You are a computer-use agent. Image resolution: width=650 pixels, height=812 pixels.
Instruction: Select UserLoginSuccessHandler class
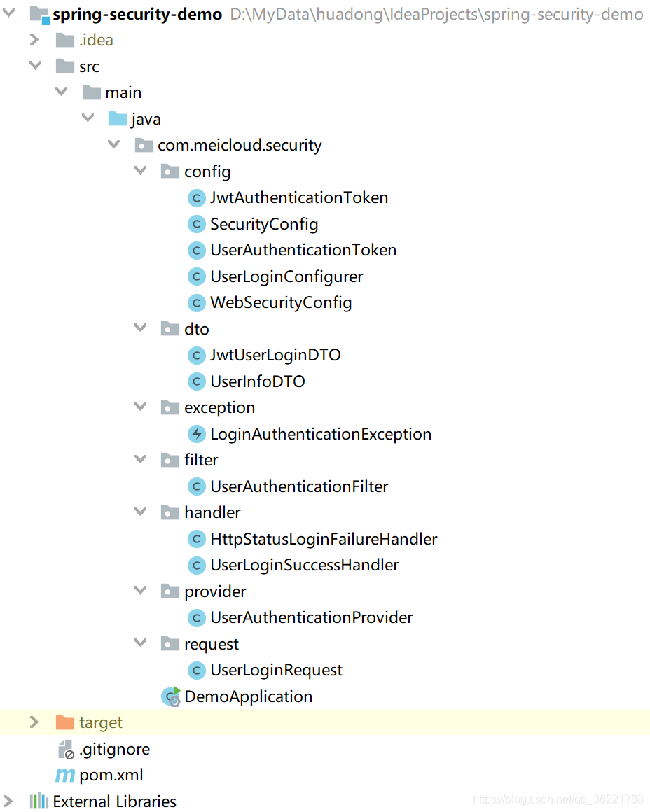[304, 565]
